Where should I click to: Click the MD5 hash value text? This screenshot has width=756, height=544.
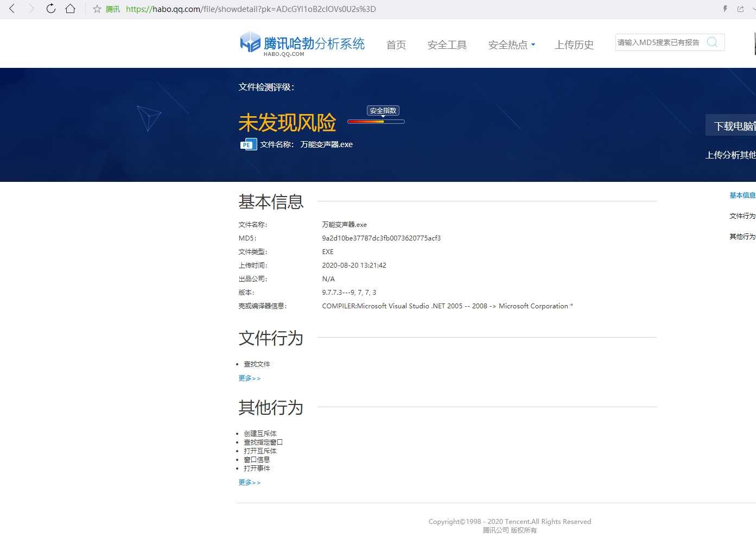click(x=382, y=238)
